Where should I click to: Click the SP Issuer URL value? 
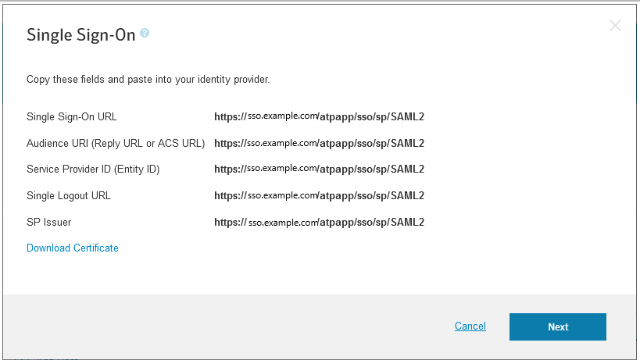(x=319, y=222)
